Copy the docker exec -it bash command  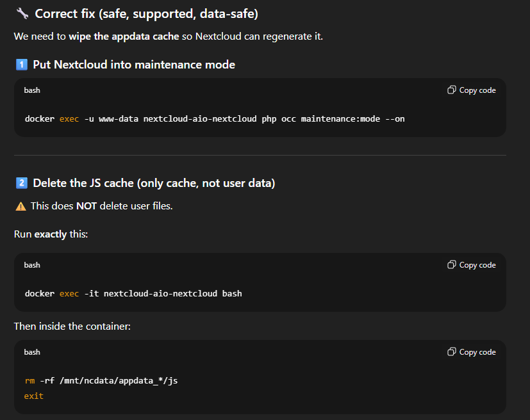click(472, 265)
